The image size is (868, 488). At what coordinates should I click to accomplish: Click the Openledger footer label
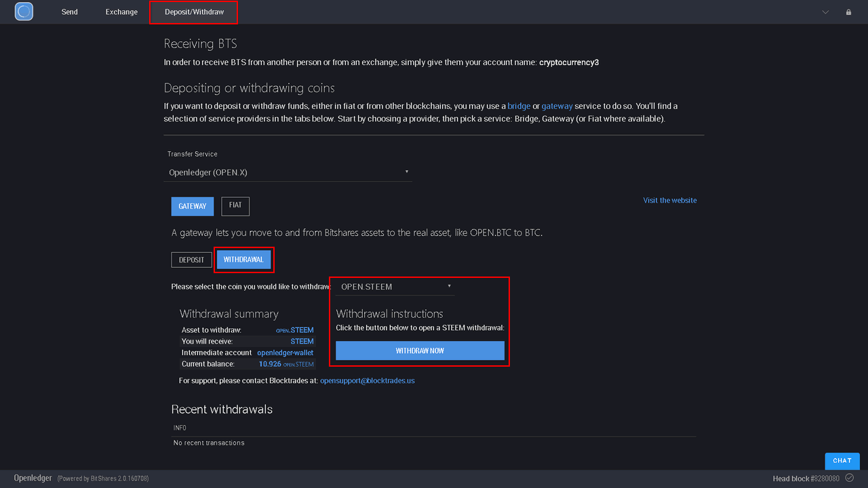tap(33, 478)
